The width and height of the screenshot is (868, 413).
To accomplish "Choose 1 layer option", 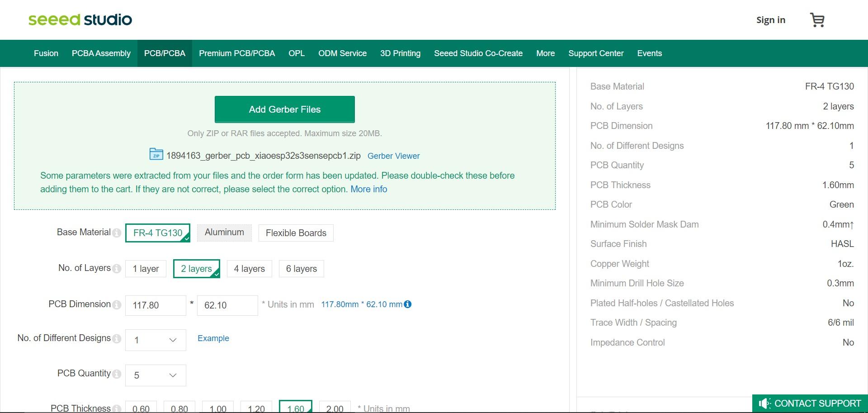I will tap(146, 269).
